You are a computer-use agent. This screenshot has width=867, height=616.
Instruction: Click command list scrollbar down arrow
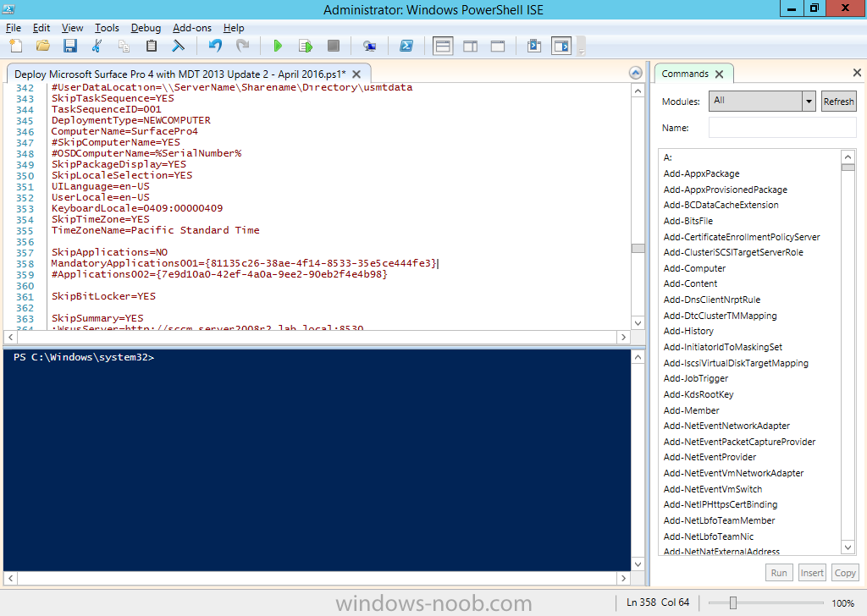click(848, 547)
